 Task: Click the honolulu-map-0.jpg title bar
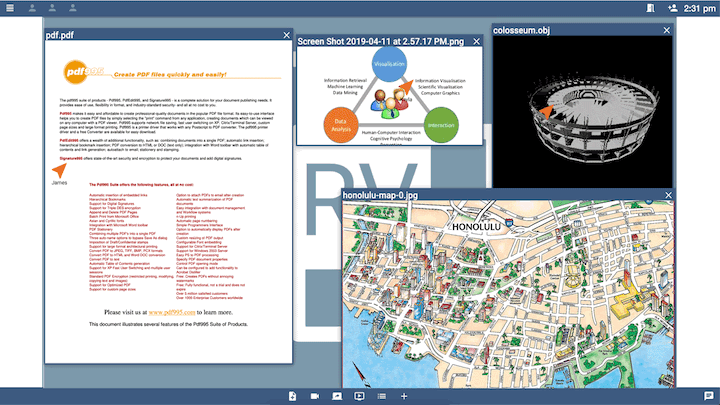pos(508,195)
